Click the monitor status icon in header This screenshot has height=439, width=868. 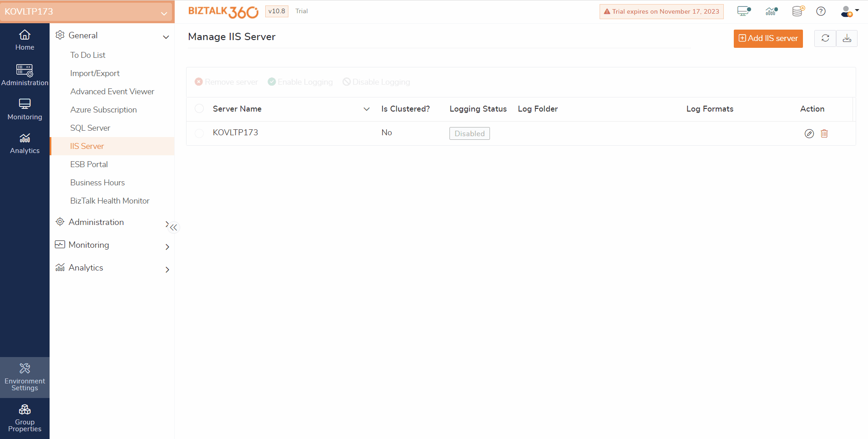pos(744,11)
